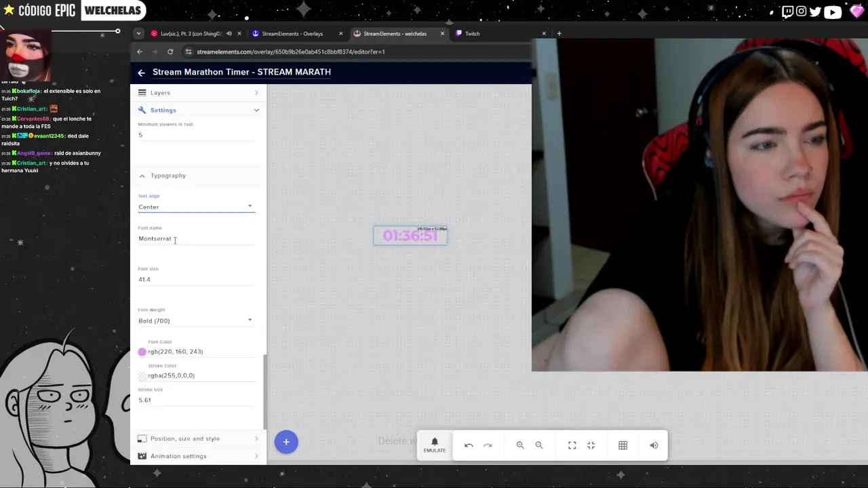Open the Layers panel section
The height and width of the screenshot is (488, 868).
198,93
